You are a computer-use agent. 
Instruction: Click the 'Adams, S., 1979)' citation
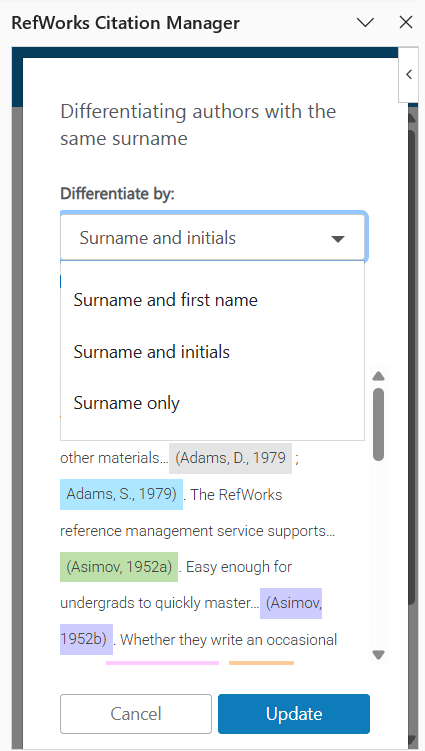click(x=121, y=494)
